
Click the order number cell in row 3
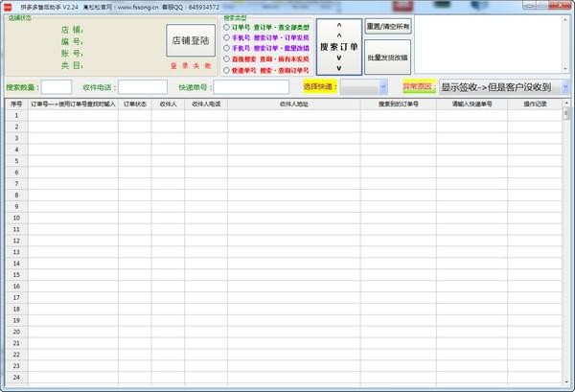click(x=73, y=138)
